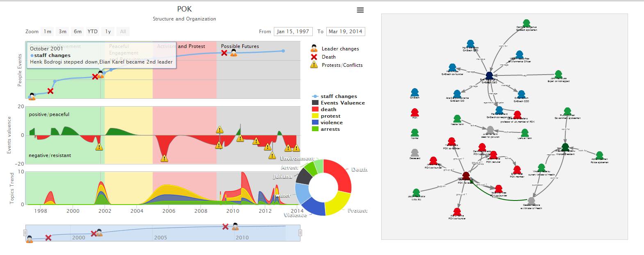
Task: Click the ex-Minister of Health grey node
Action: click(x=531, y=200)
